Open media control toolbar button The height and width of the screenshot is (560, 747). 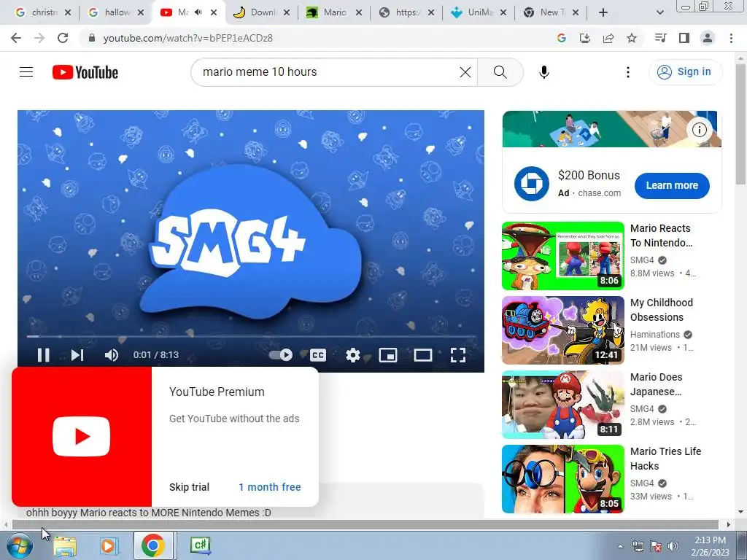[x=660, y=38]
